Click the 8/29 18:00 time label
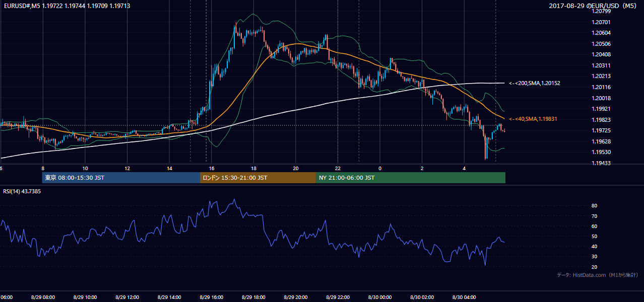 click(x=253, y=297)
